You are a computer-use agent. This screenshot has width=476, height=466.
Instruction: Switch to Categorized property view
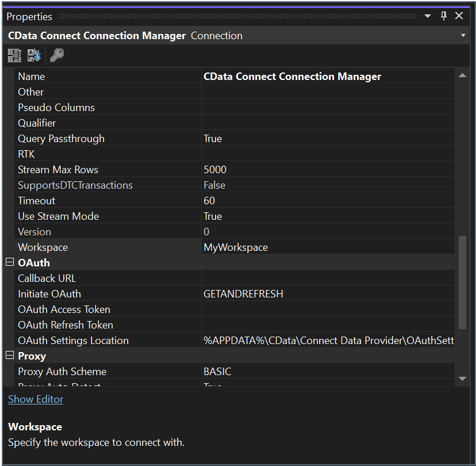(x=14, y=55)
